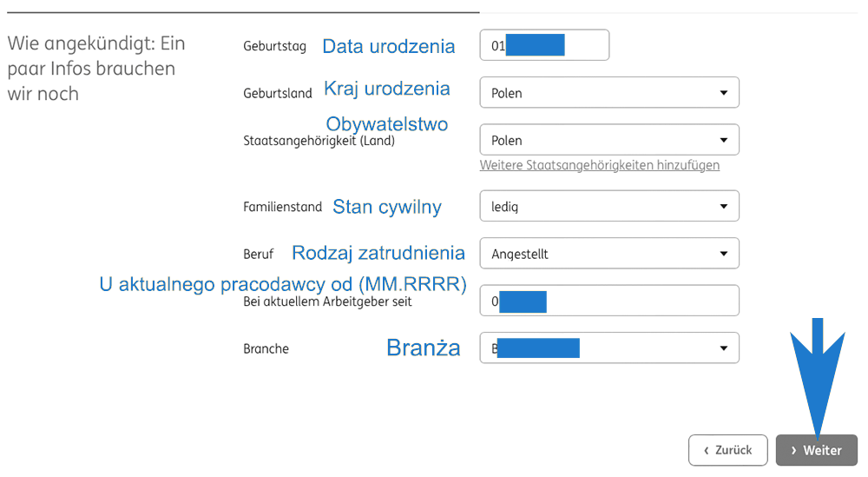Click the Branche field label
The width and height of the screenshot is (868, 477).
click(266, 349)
